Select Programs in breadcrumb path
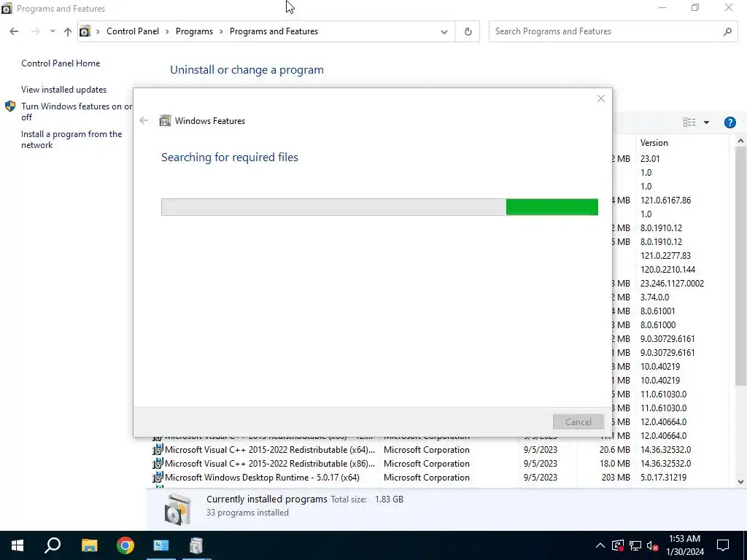Viewport: 747px width, 560px height. point(194,31)
